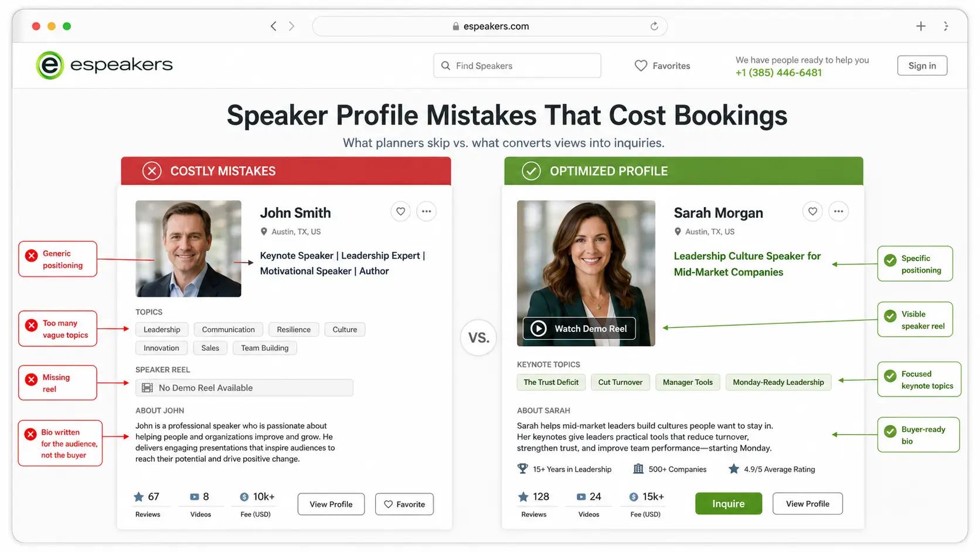Play the Watch Demo Reel video

pyautogui.click(x=579, y=329)
